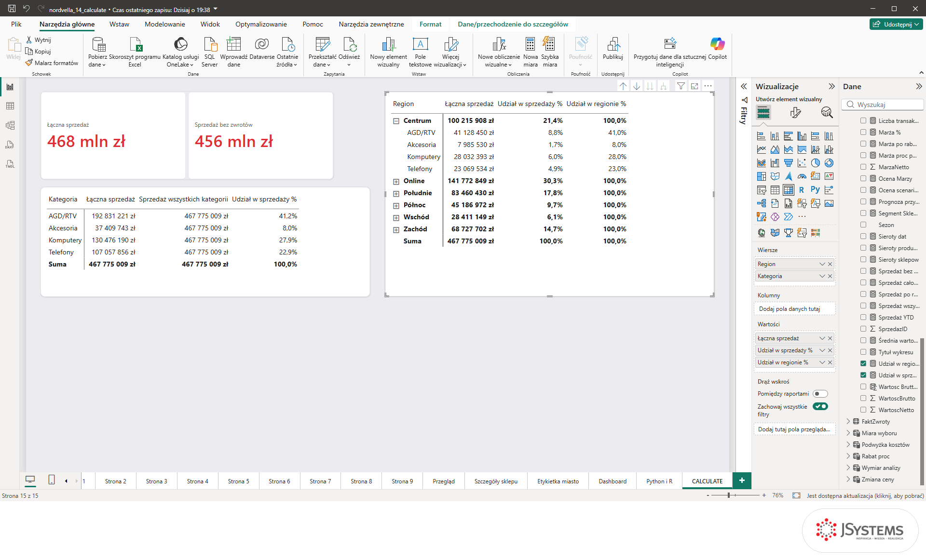This screenshot has width=926, height=560.
Task: Uncheck the Udział w regio... field
Action: [x=863, y=363]
